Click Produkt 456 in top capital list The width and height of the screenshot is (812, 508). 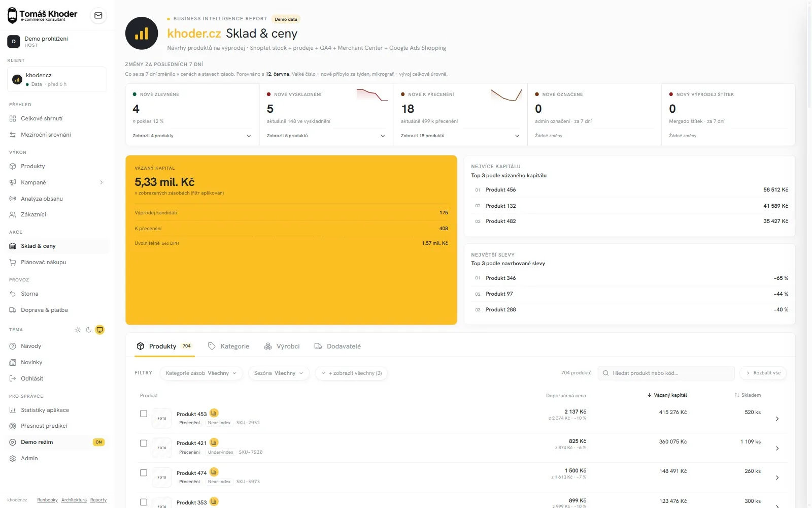tap(629, 189)
